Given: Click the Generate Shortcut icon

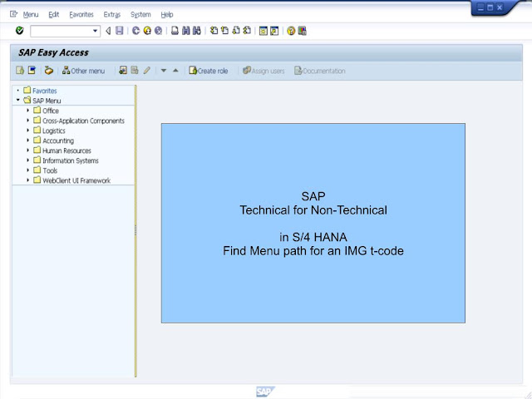Looking at the screenshot, I should pos(274,31).
